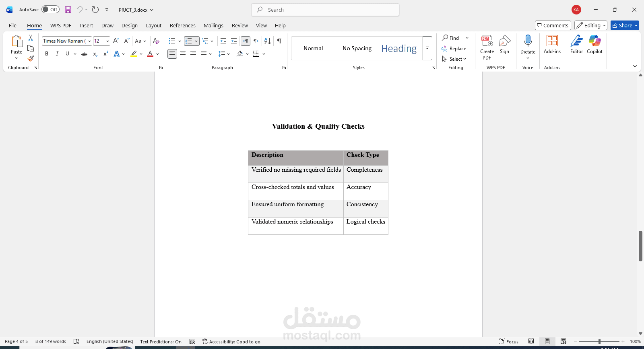Toggle Bold formatting
Image resolution: width=644 pixels, height=349 pixels.
[x=47, y=54]
